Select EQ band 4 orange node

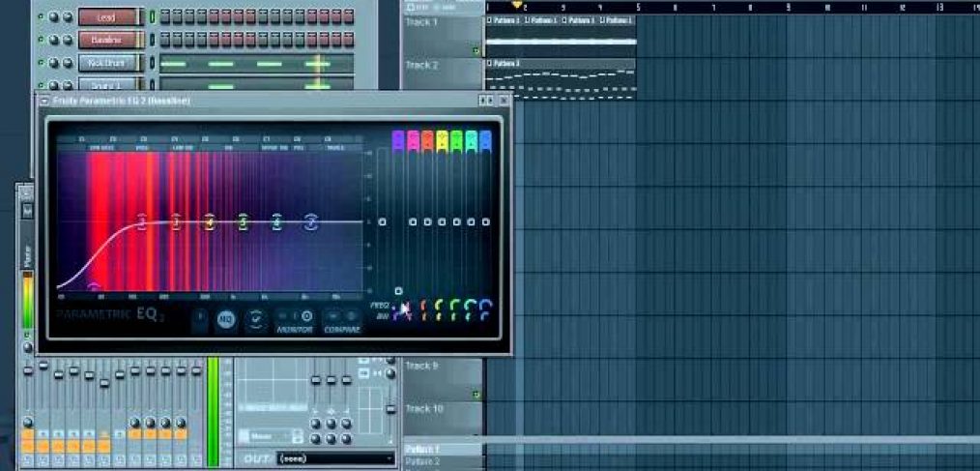click(210, 221)
